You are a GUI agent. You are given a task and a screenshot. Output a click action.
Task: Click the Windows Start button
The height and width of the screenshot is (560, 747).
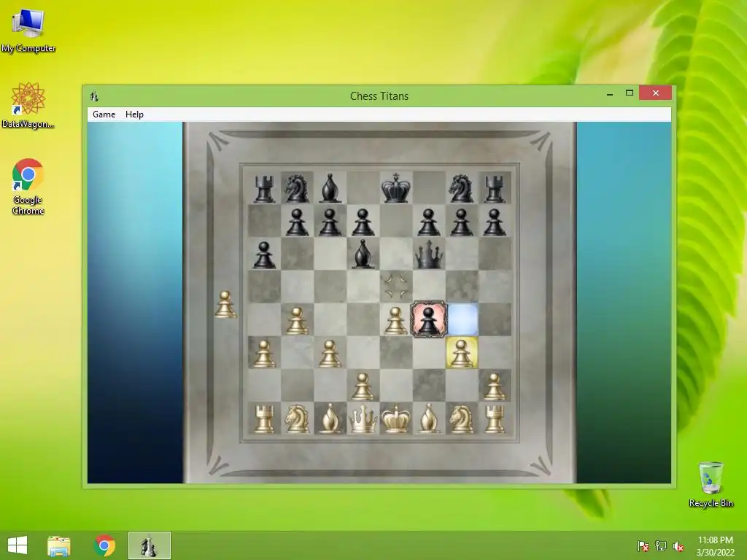point(18,545)
